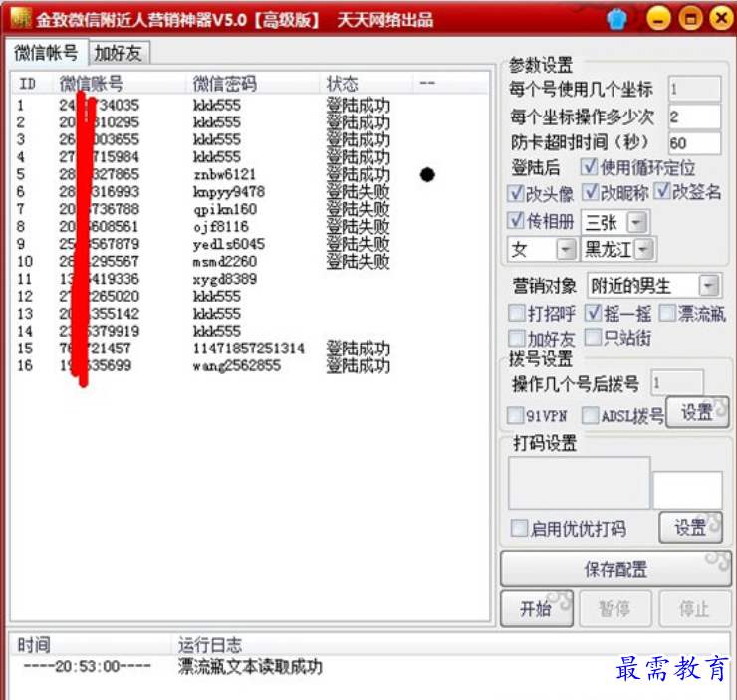Click the 防卡超时时间 input showing 60
This screenshot has height=700, width=737.
(694, 142)
